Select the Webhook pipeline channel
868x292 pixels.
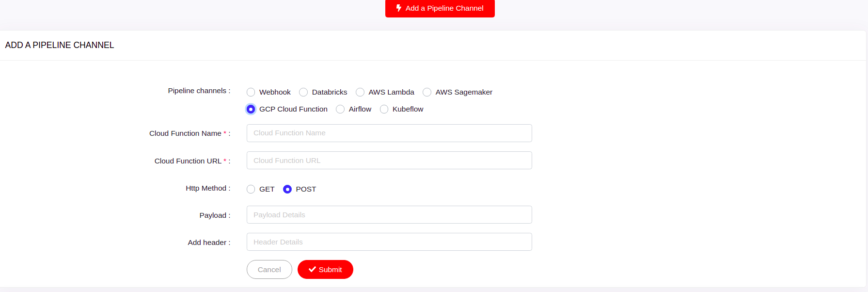(251, 92)
